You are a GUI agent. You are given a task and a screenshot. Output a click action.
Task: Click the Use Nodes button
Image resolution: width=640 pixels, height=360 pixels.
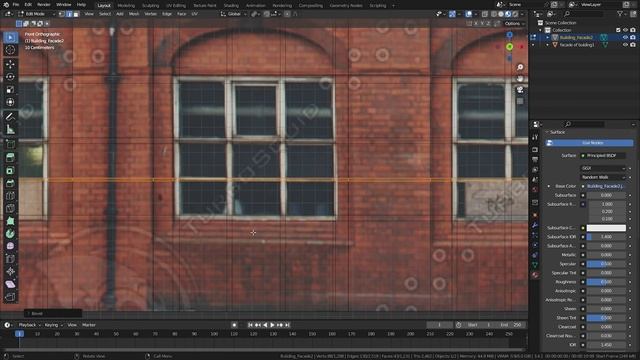(x=589, y=143)
